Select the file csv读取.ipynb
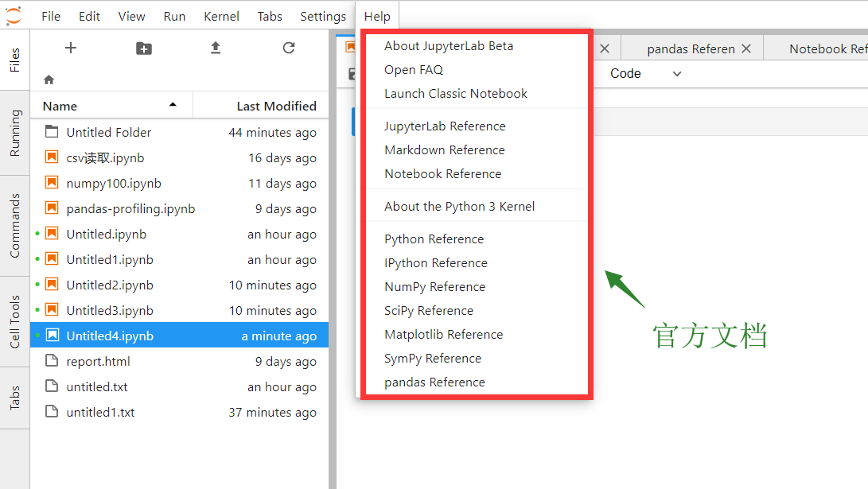The height and width of the screenshot is (489, 868). 180,157
